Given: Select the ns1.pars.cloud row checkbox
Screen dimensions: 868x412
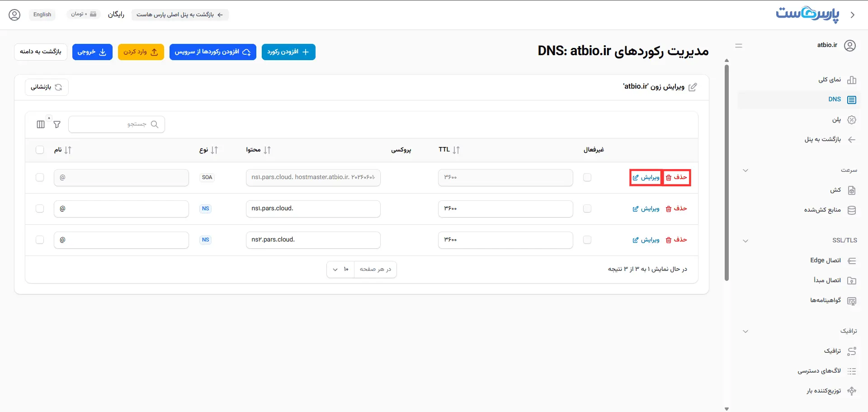Looking at the screenshot, I should pyautogui.click(x=40, y=209).
